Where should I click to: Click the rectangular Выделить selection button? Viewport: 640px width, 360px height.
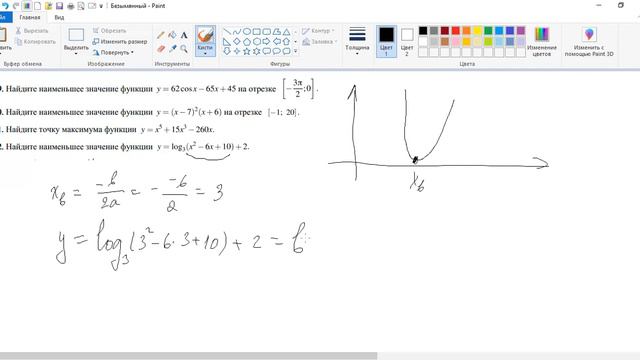point(76,35)
